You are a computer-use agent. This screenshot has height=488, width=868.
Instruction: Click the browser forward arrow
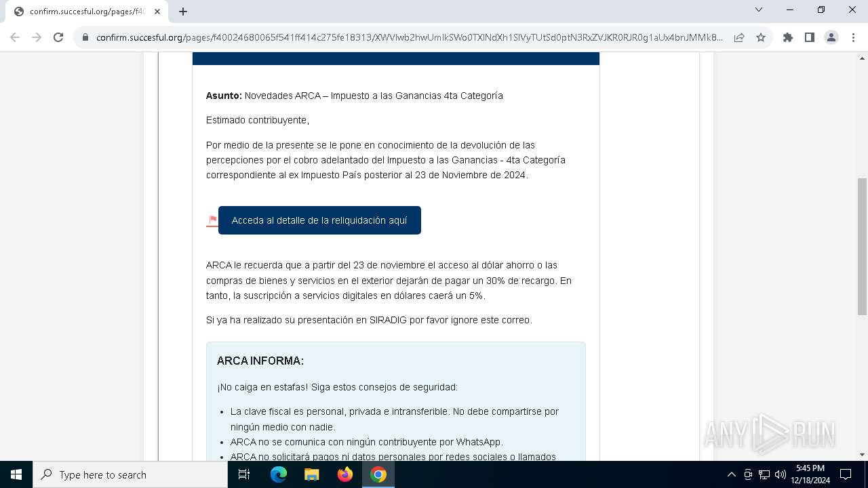point(37,37)
